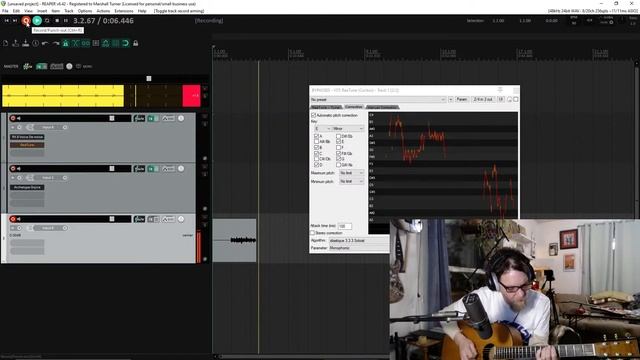Switch to ReaTune Correction tab
This screenshot has height=360, width=640.
click(353, 107)
